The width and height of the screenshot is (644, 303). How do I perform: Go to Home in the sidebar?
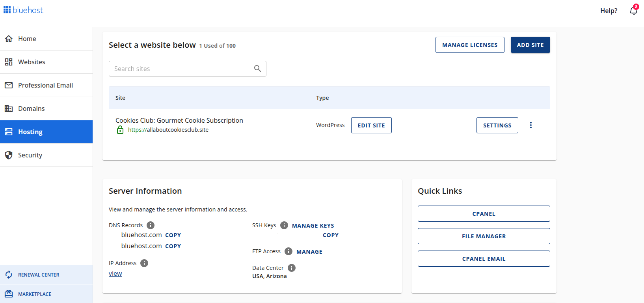[x=27, y=39]
